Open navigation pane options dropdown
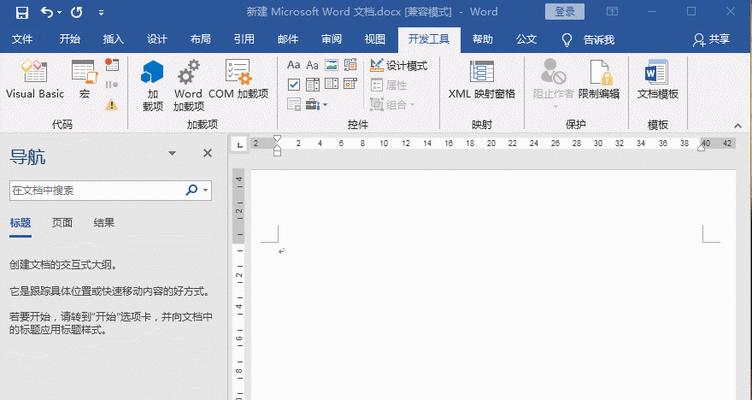 172,153
